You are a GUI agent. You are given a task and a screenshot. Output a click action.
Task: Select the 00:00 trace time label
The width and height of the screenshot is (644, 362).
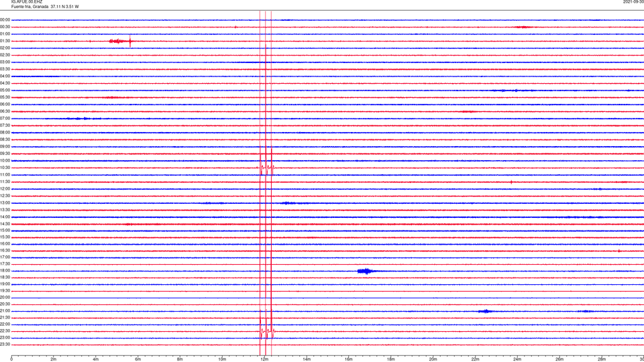(5, 19)
